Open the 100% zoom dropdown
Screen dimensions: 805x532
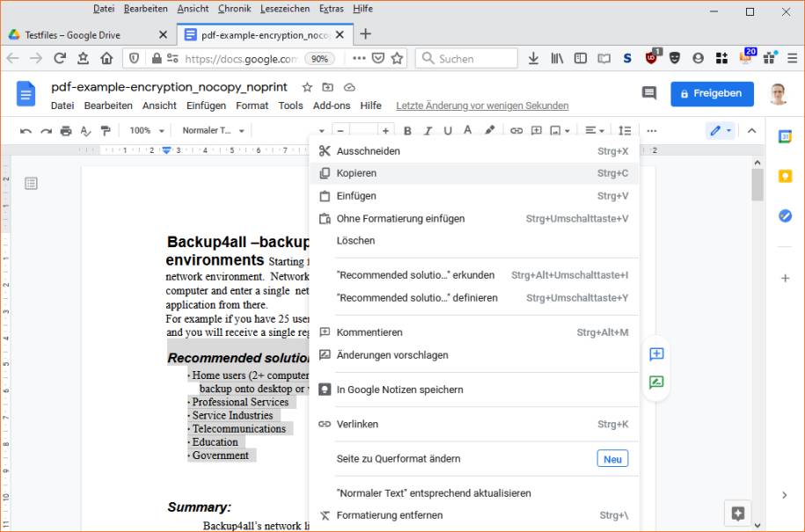point(146,131)
